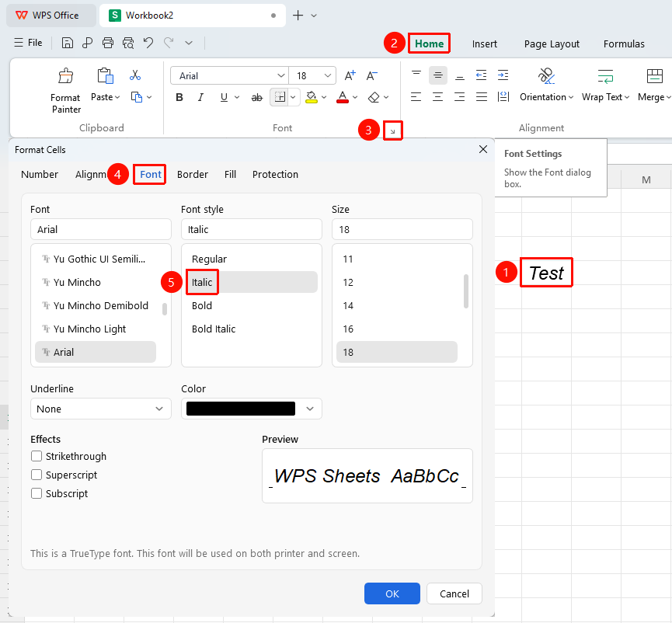
Task: Increase font size with A+ icon
Action: click(x=350, y=76)
